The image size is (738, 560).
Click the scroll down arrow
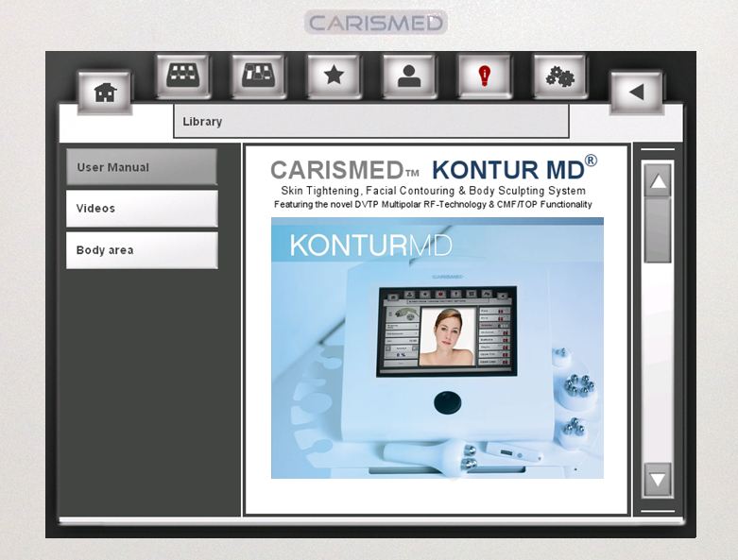pos(658,479)
